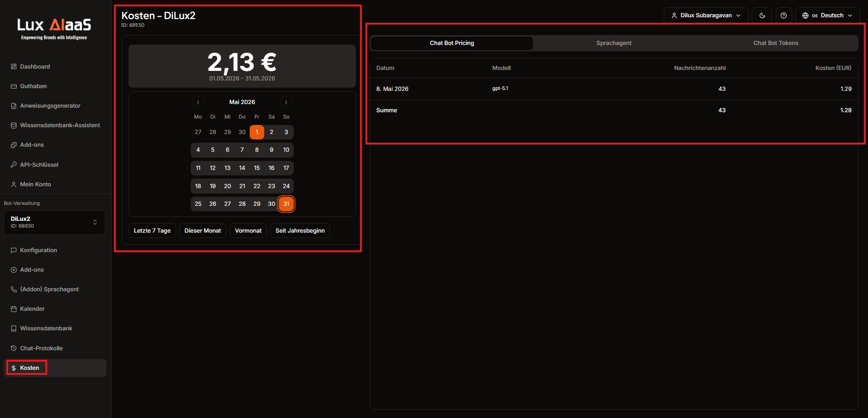The image size is (868, 418).
Task: Select day 1 in calendar
Action: pyautogui.click(x=257, y=132)
